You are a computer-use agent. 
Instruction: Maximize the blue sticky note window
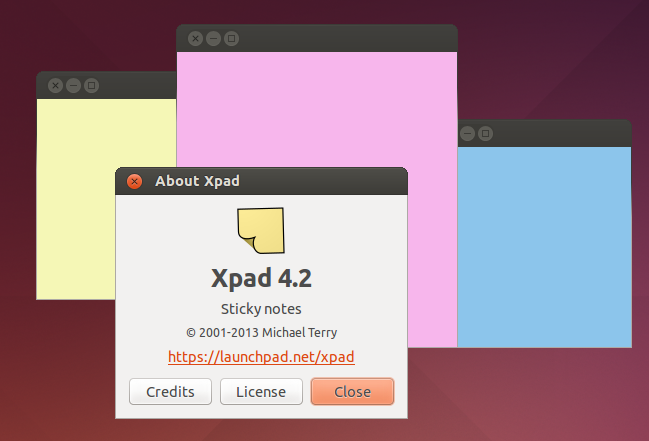click(x=486, y=133)
